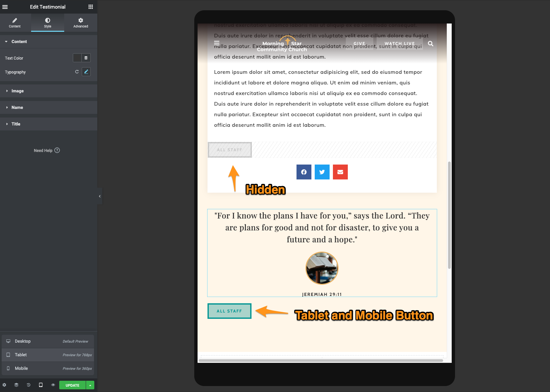Select Desktop preview mode
Image resolution: width=550 pixels, height=392 pixels.
point(48,341)
